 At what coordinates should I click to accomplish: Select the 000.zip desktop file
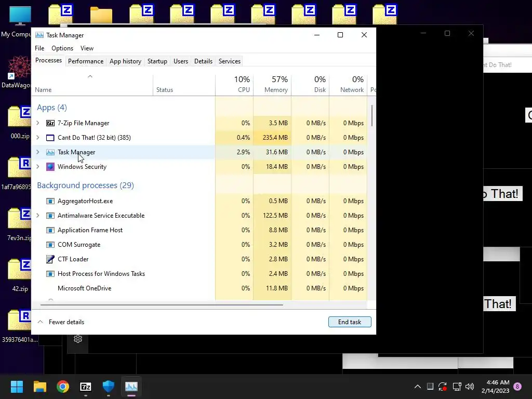point(20,122)
